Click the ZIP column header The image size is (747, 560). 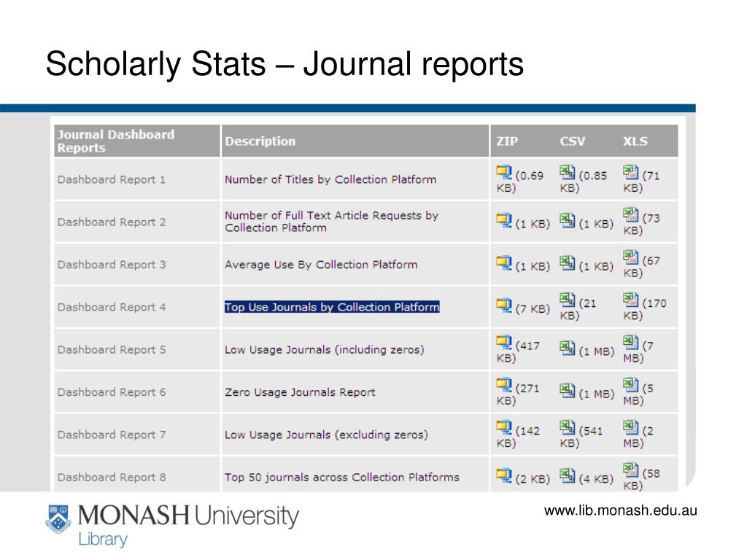pos(507,141)
